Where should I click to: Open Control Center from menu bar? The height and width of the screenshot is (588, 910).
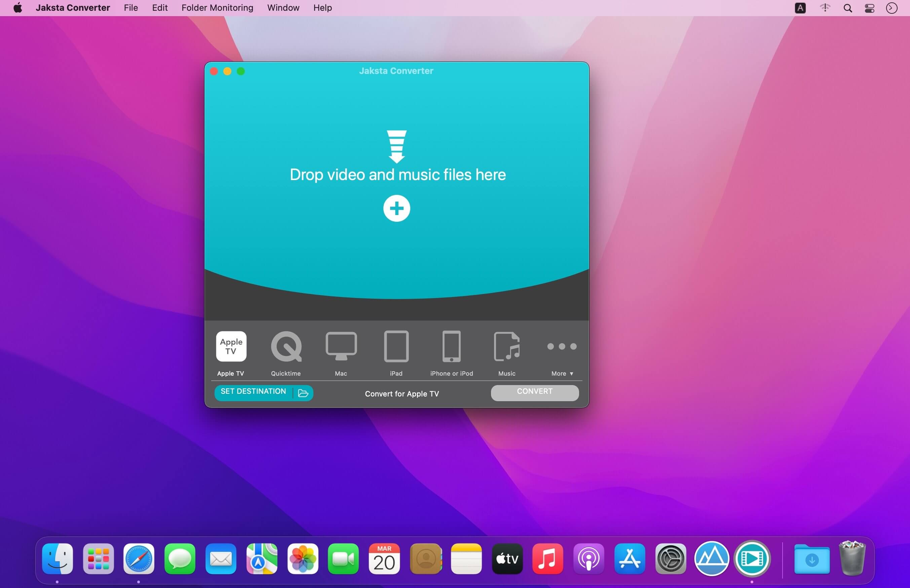point(870,8)
